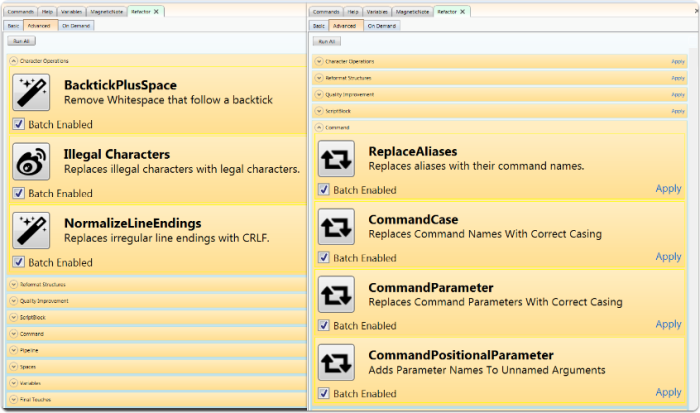Image resolution: width=700 pixels, height=413 pixels.
Task: Click the CommandCase refactor icon
Action: pyautogui.click(x=336, y=226)
